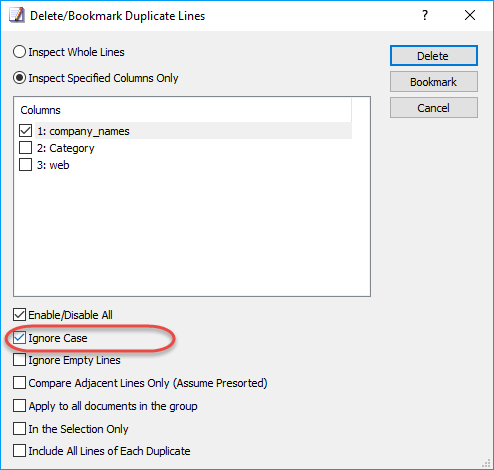Screen dimensions: 494x470
Task: Uncheck the 1: company_names column
Action: [x=25, y=131]
